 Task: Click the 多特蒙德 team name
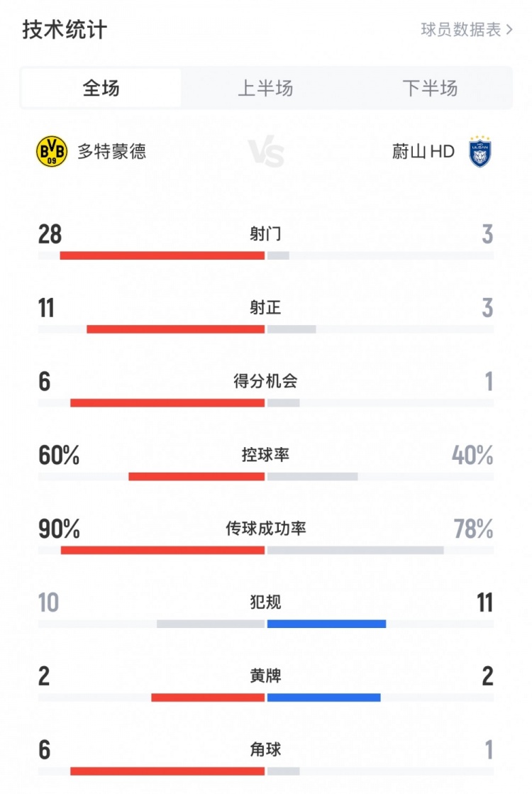coord(111,151)
